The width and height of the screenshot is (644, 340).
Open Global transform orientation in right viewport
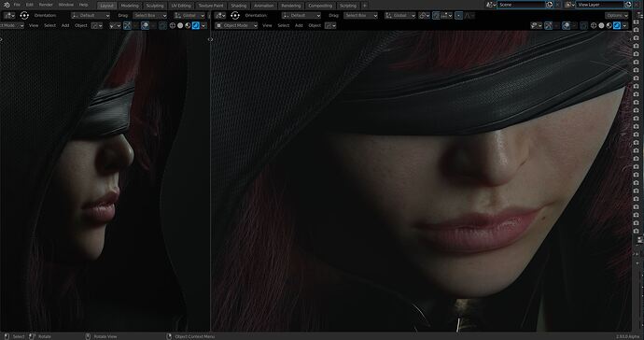click(400, 16)
